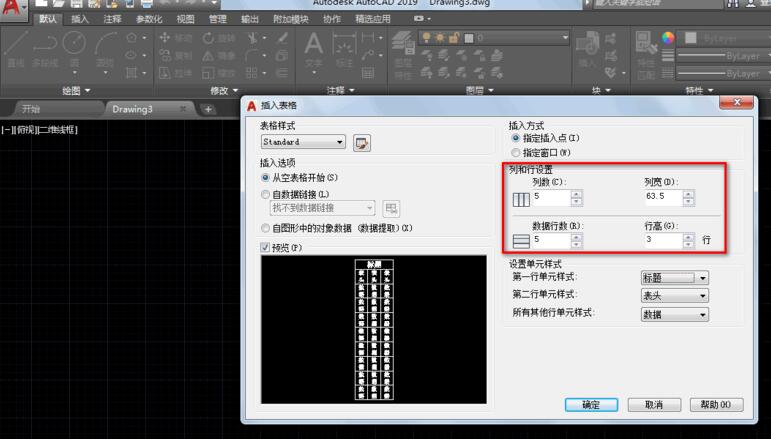This screenshot has width=771, height=439.
Task: Open the 第二行单元样式 表头 dropdown
Action: 675,296
